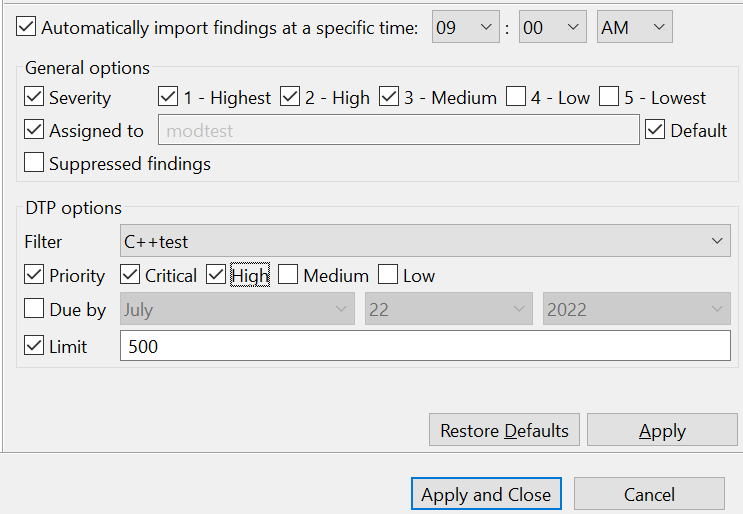Uncheck automatically import findings at specific time
This screenshot has width=743, height=514.
click(x=26, y=27)
